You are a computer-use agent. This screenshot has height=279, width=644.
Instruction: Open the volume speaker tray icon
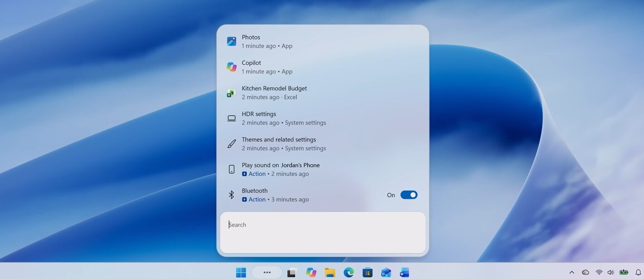[x=610, y=272]
